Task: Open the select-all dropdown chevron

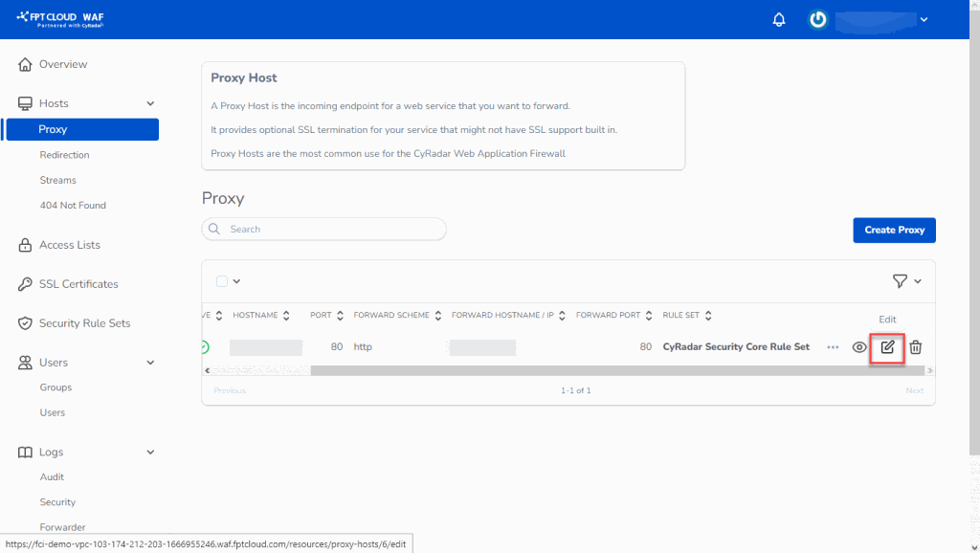Action: (237, 281)
